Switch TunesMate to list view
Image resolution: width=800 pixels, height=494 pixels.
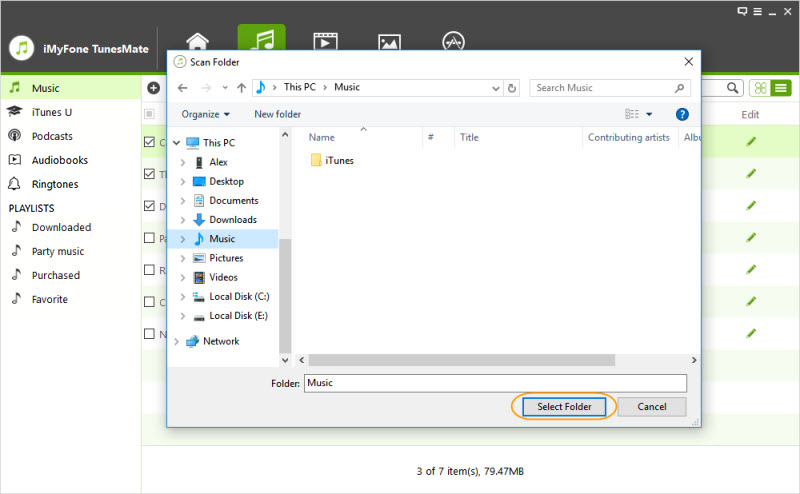(781, 88)
